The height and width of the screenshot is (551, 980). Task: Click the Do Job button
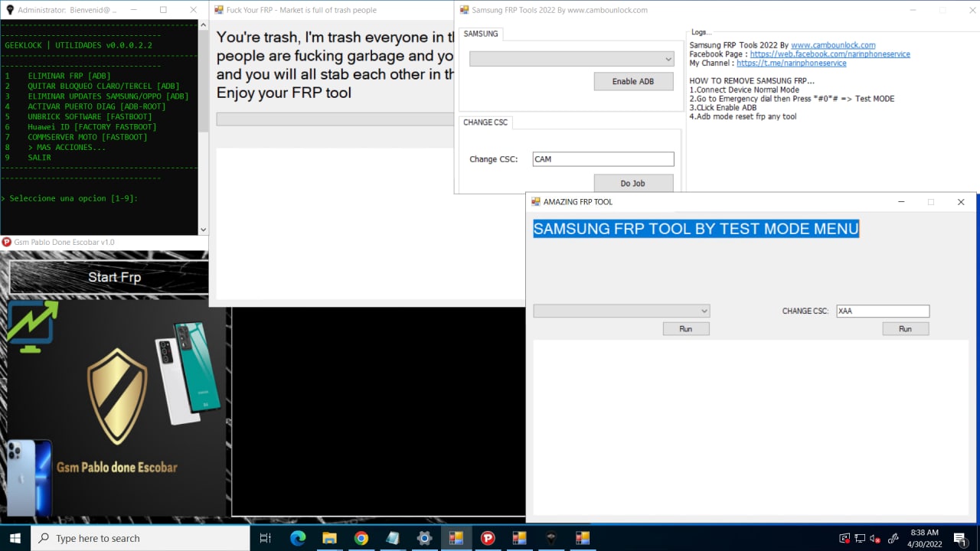pos(633,184)
